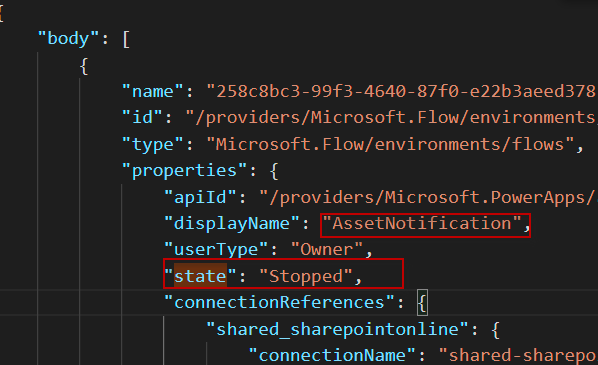Click the "displayName" key
This screenshot has width=598, height=365.
[232, 224]
